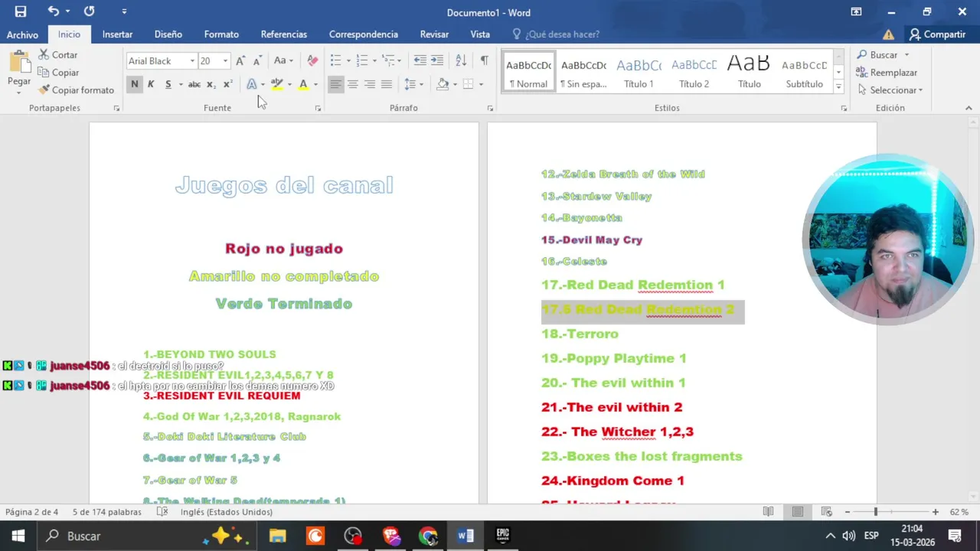Open the font name dropdown (Arial Black)
Image resolution: width=980 pixels, height=551 pixels.
(x=192, y=61)
